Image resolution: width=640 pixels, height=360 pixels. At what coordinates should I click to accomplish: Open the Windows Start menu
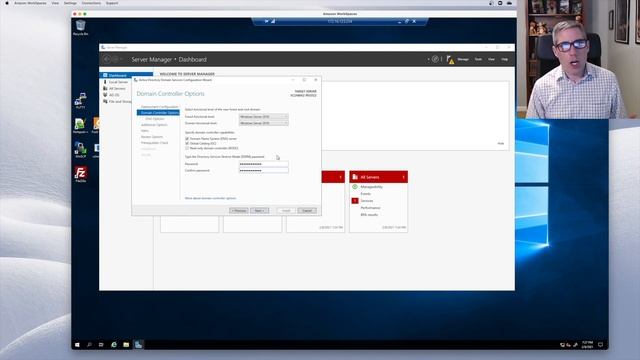point(77,345)
